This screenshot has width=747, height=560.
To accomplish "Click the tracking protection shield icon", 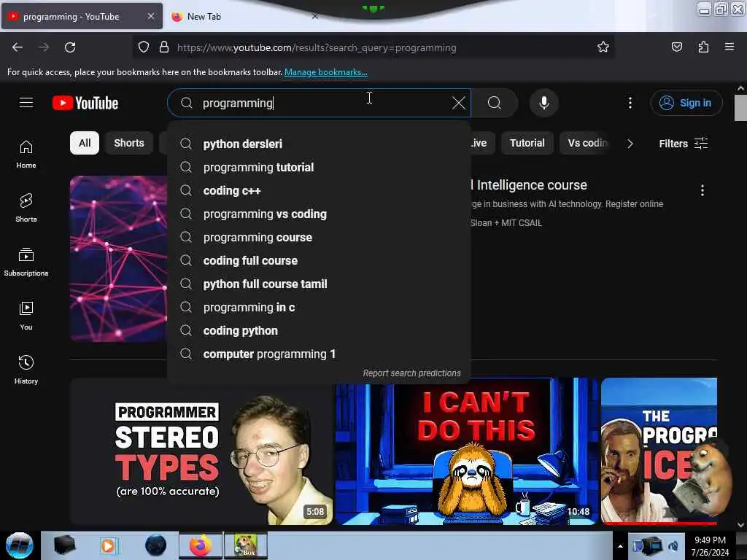I will click(x=144, y=47).
